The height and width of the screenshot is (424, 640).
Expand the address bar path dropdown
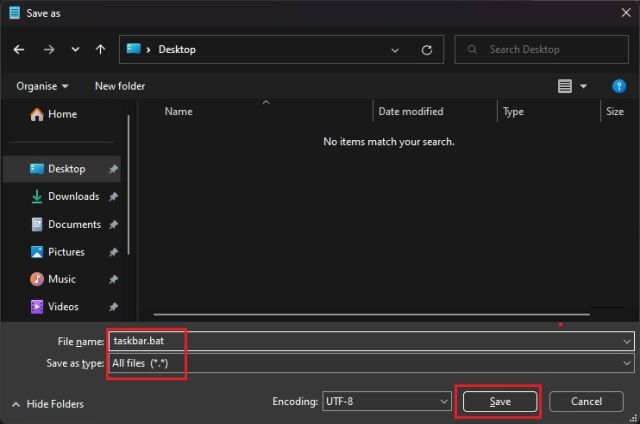(x=395, y=49)
